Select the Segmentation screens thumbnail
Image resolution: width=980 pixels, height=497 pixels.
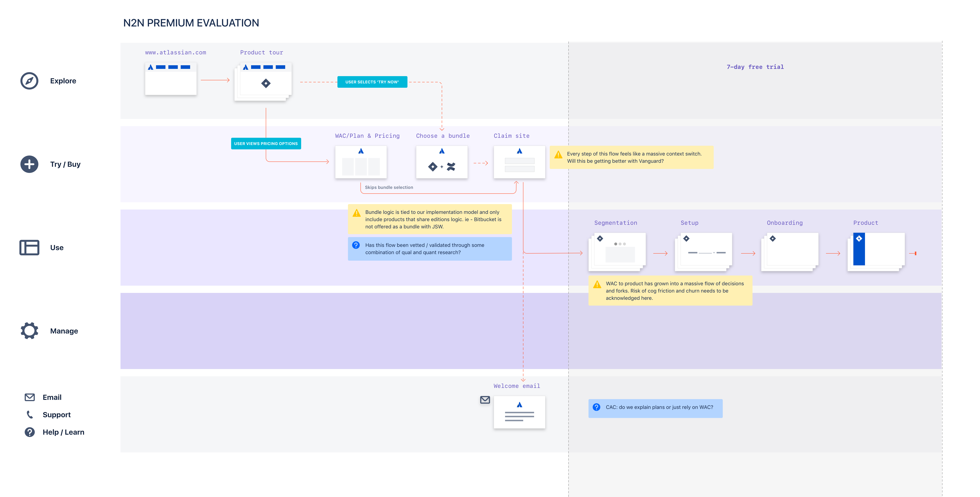617,252
